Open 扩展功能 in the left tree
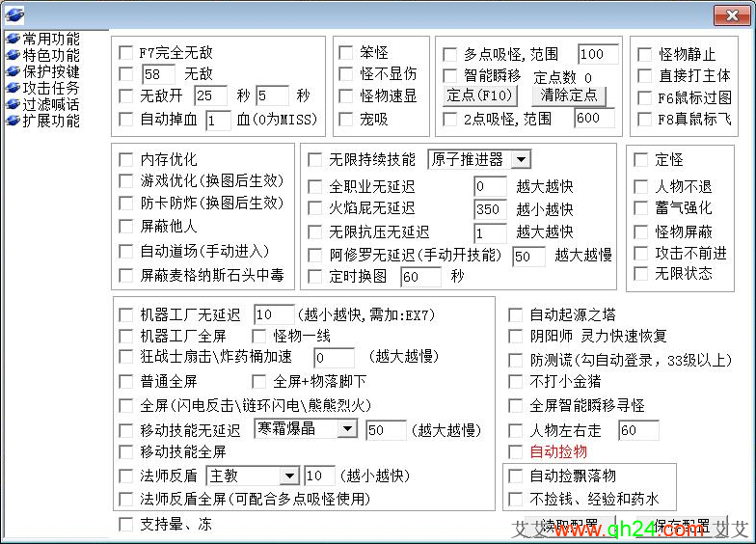 click(51, 122)
